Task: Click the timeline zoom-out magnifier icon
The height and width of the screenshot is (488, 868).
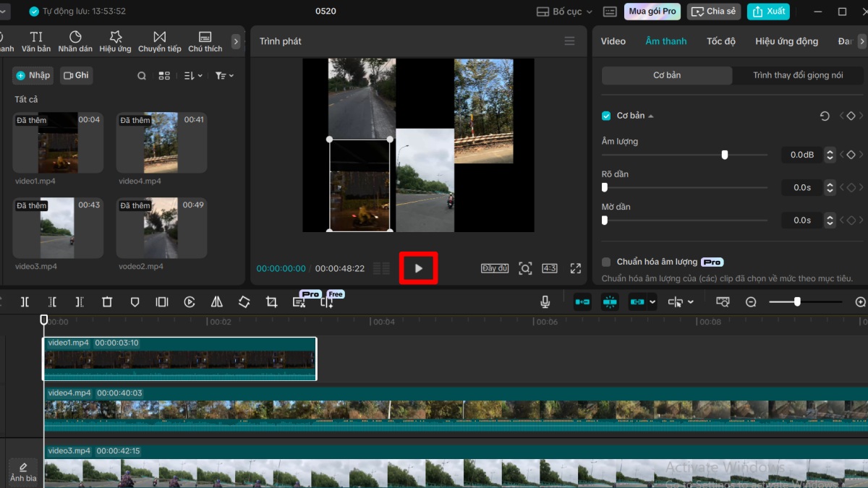Action: click(751, 301)
